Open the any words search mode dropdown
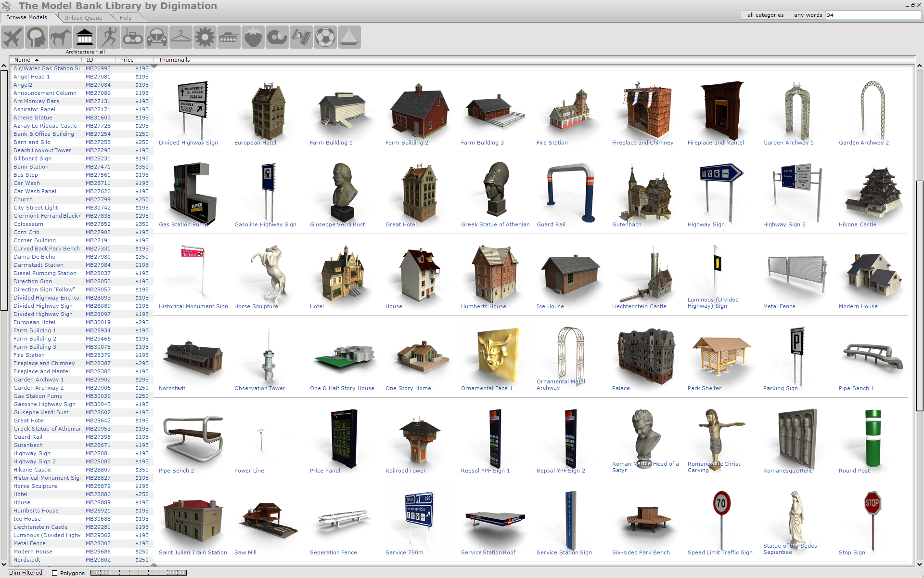 coord(808,15)
